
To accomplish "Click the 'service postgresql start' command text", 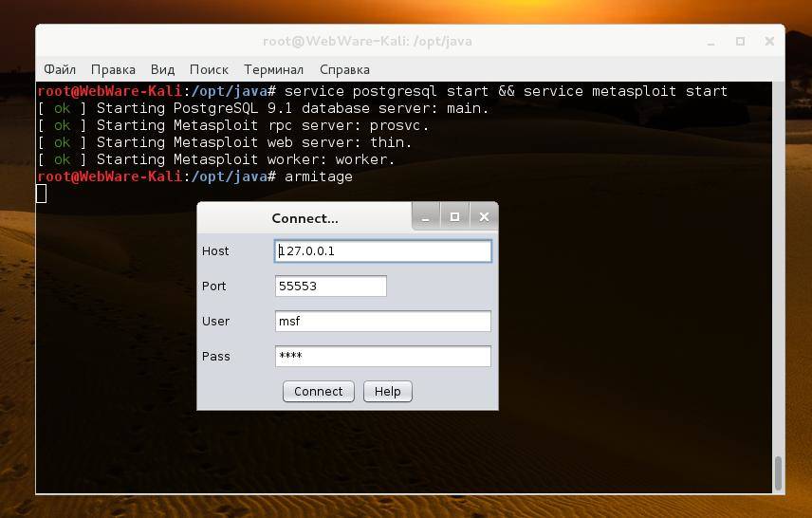I will 386,91.
